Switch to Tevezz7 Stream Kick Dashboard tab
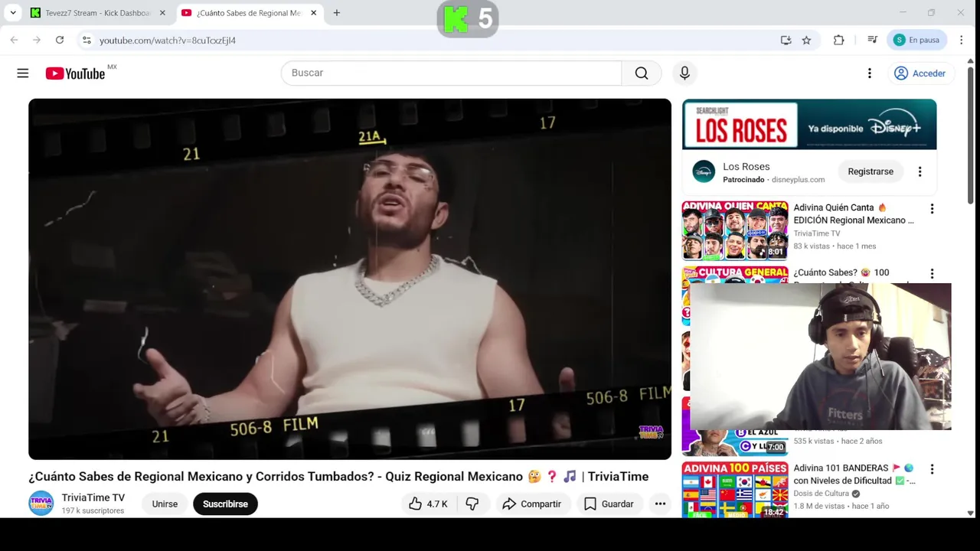980x551 pixels. coord(97,13)
